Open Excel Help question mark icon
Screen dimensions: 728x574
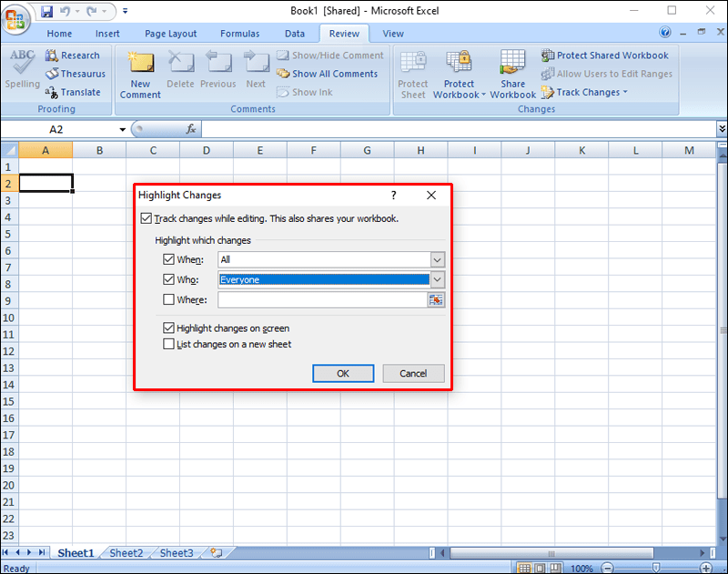665,32
